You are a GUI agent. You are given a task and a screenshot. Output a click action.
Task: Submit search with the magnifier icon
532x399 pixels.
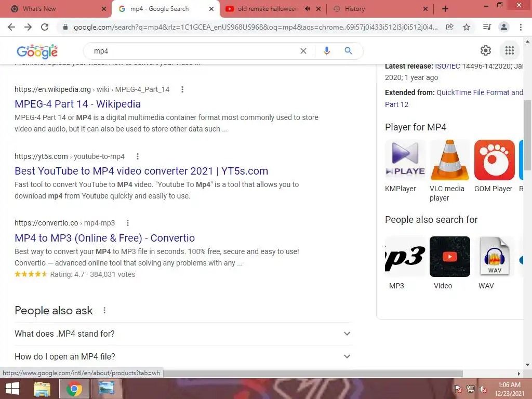(x=348, y=51)
